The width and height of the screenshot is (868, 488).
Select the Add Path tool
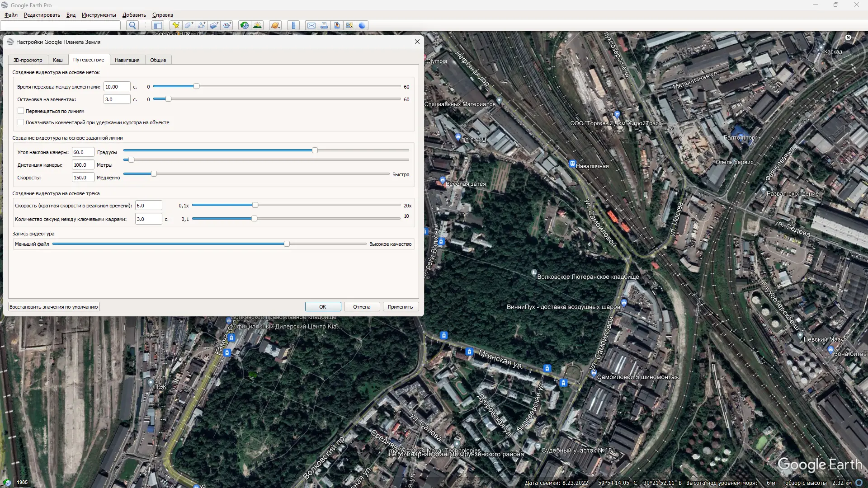(x=202, y=25)
